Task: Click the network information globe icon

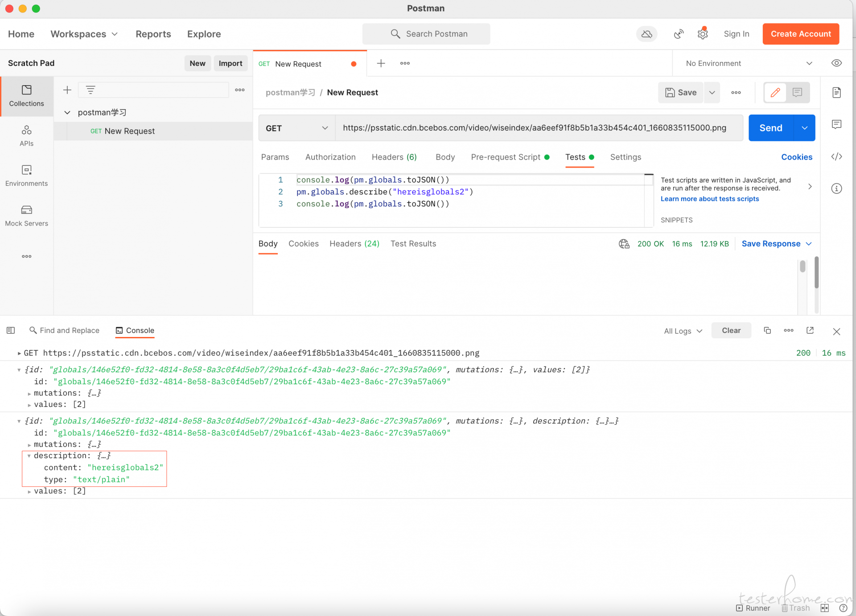Action: point(624,244)
